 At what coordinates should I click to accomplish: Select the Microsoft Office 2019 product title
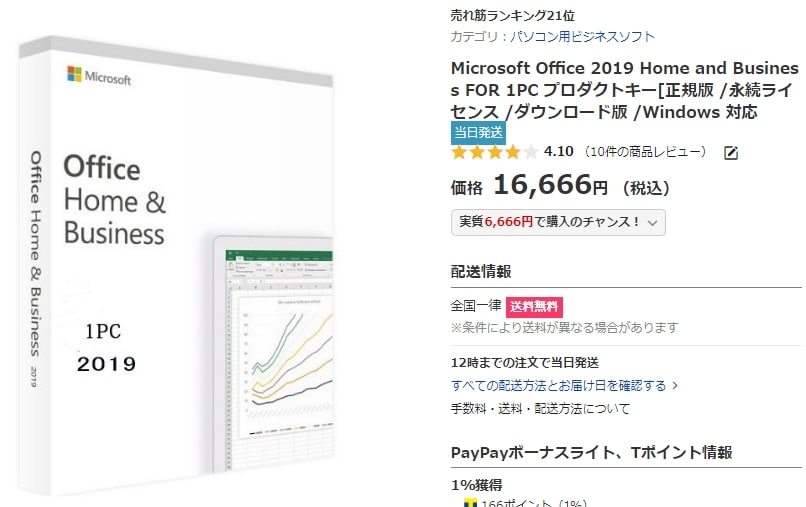[625, 89]
